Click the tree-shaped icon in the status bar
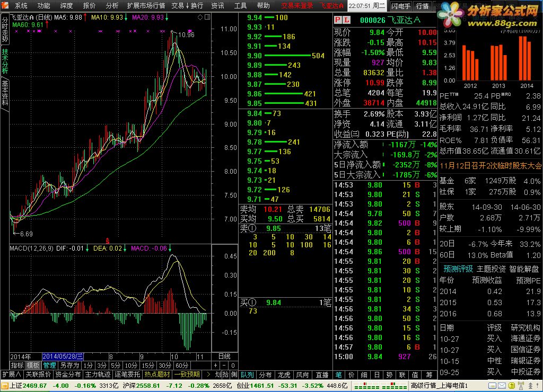This screenshot has width=543, height=392. pos(530,386)
